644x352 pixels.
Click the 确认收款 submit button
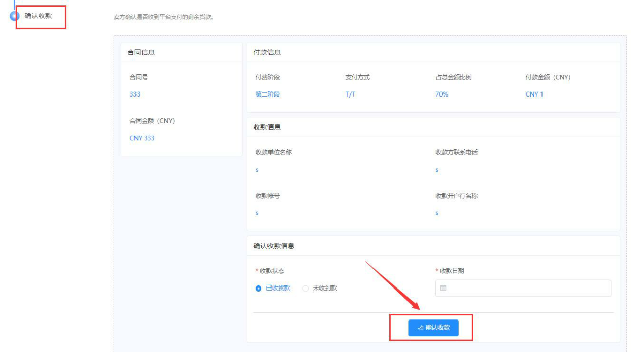point(433,328)
